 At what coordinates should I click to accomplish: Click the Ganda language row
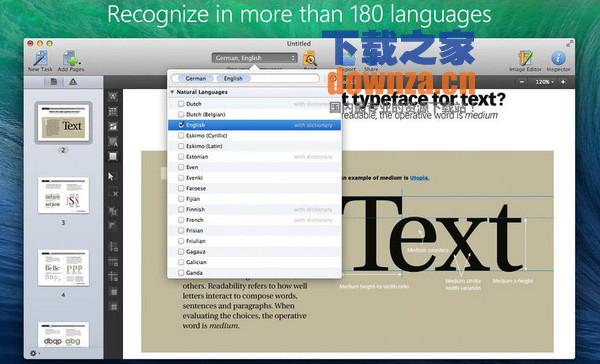254,273
